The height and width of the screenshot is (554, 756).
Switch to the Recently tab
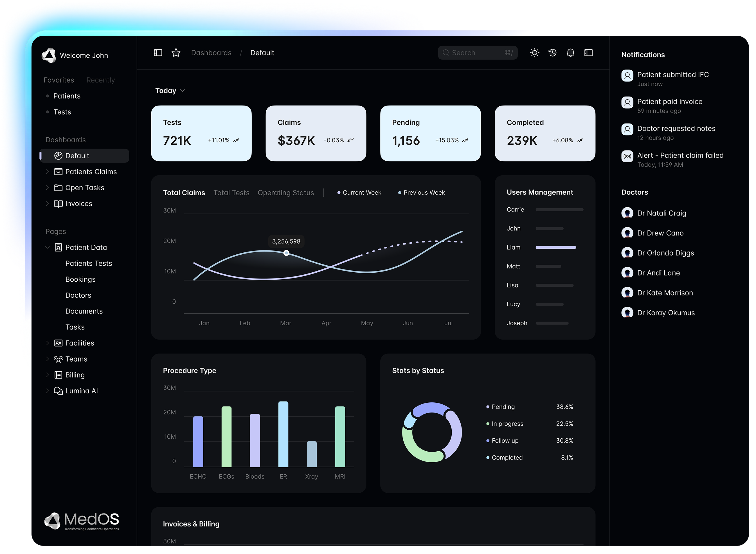[101, 80]
